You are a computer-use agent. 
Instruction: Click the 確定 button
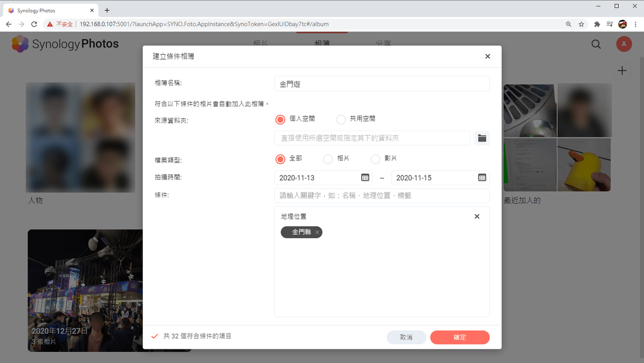click(460, 337)
